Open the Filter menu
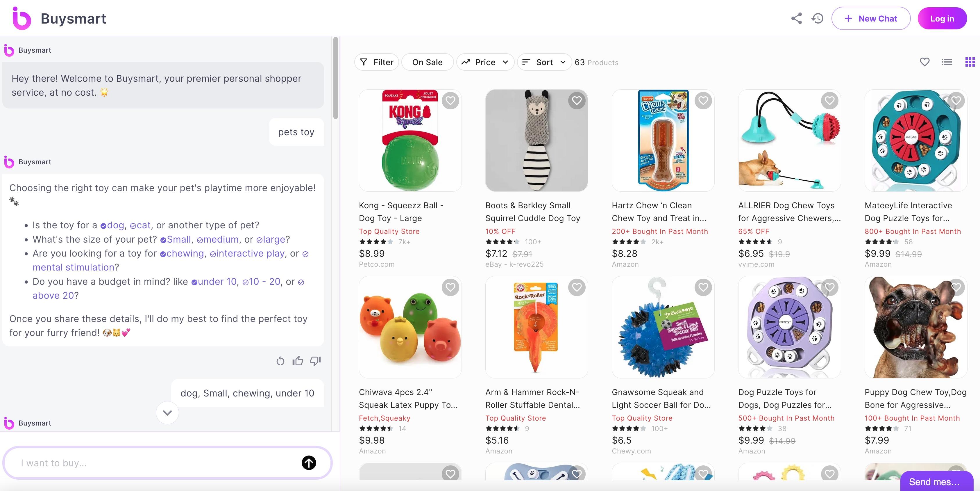The image size is (980, 491). click(376, 62)
